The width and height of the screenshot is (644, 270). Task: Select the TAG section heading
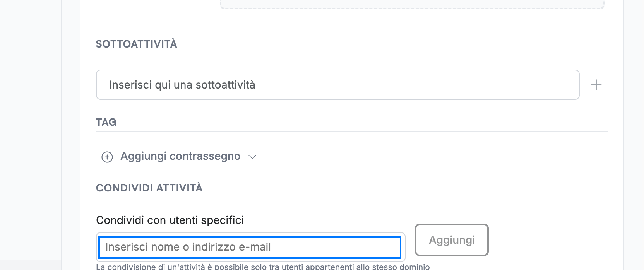106,122
